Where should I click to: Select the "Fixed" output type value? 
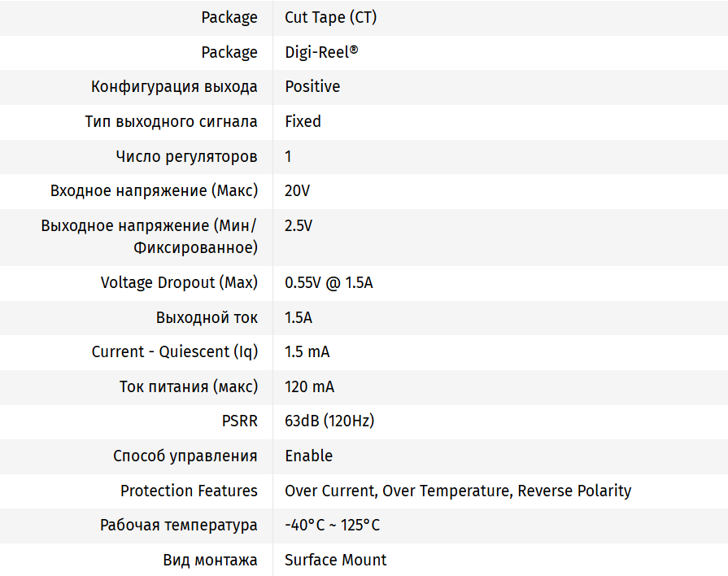[303, 121]
